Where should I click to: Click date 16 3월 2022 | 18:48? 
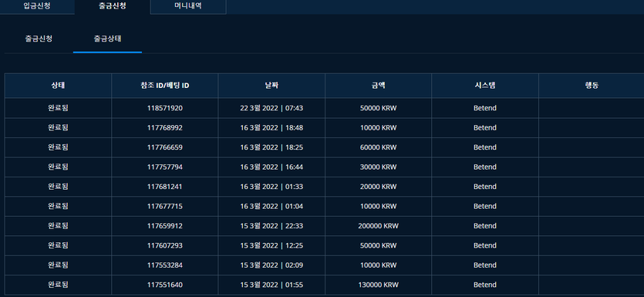point(271,128)
